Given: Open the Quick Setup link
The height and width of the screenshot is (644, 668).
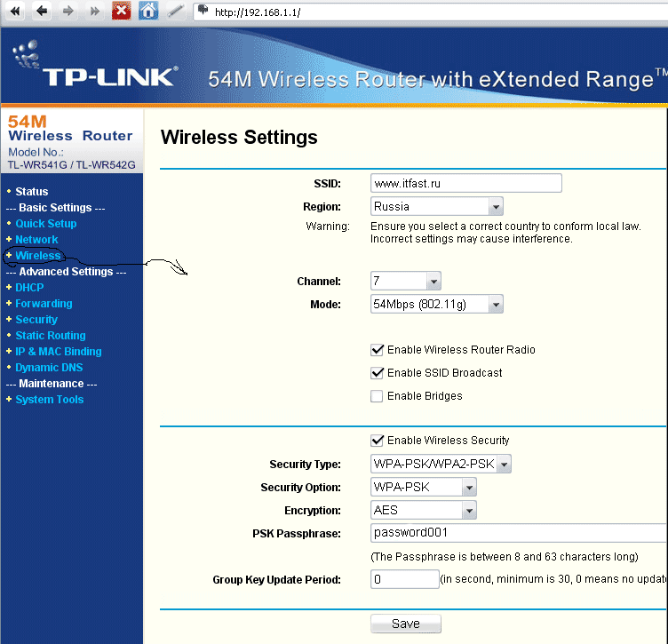Looking at the screenshot, I should [45, 224].
